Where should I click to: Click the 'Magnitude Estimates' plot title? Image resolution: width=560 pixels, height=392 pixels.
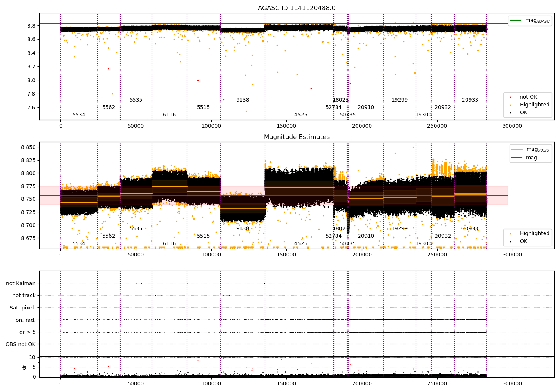click(296, 137)
